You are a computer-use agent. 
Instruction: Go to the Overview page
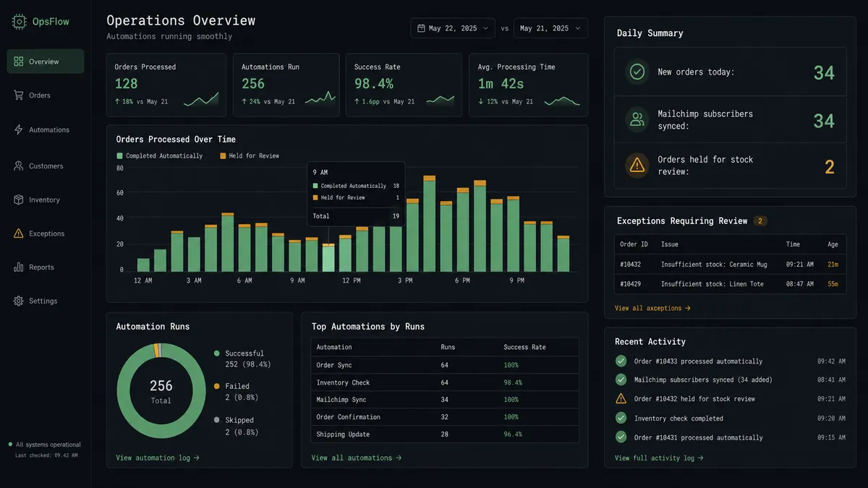click(x=46, y=61)
